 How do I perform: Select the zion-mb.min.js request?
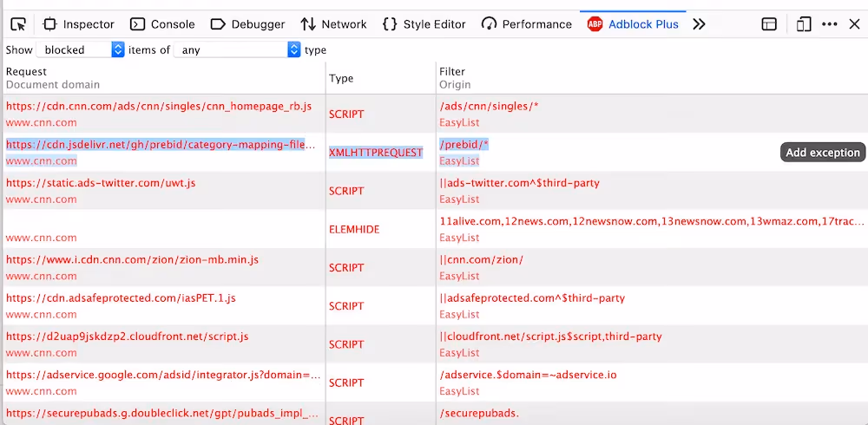[x=132, y=259]
